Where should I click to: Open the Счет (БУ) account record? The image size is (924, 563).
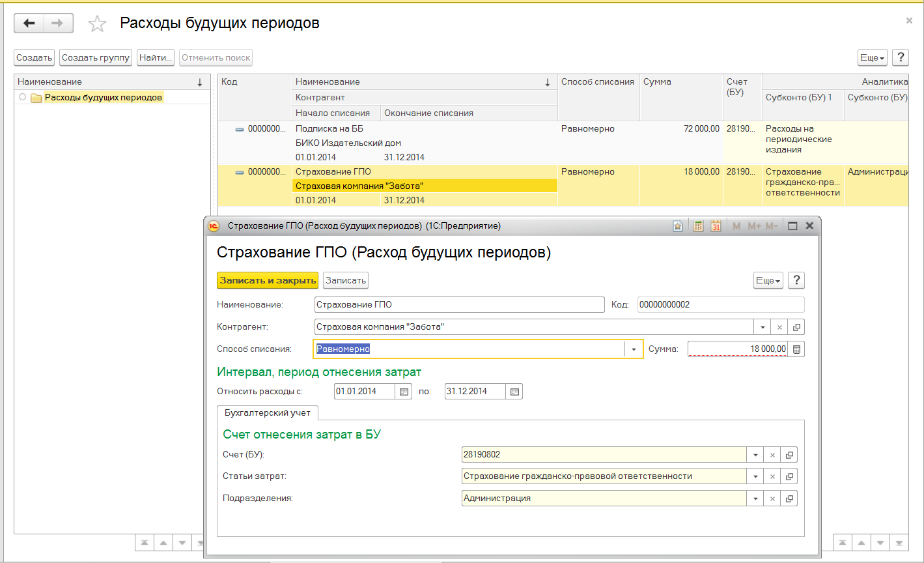789,455
